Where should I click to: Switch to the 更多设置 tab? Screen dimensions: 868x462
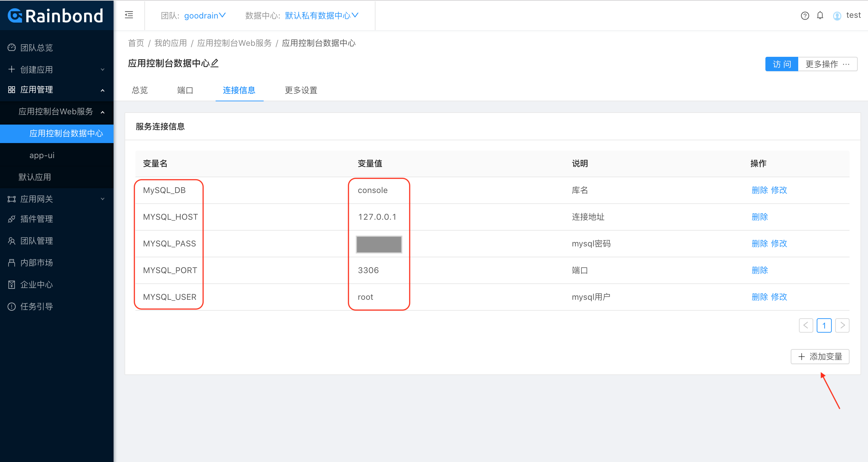pyautogui.click(x=301, y=90)
